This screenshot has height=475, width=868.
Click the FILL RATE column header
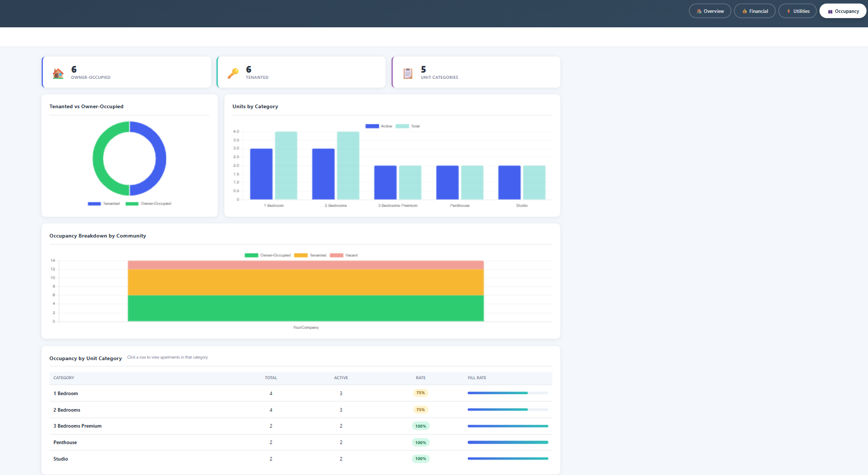pos(477,378)
